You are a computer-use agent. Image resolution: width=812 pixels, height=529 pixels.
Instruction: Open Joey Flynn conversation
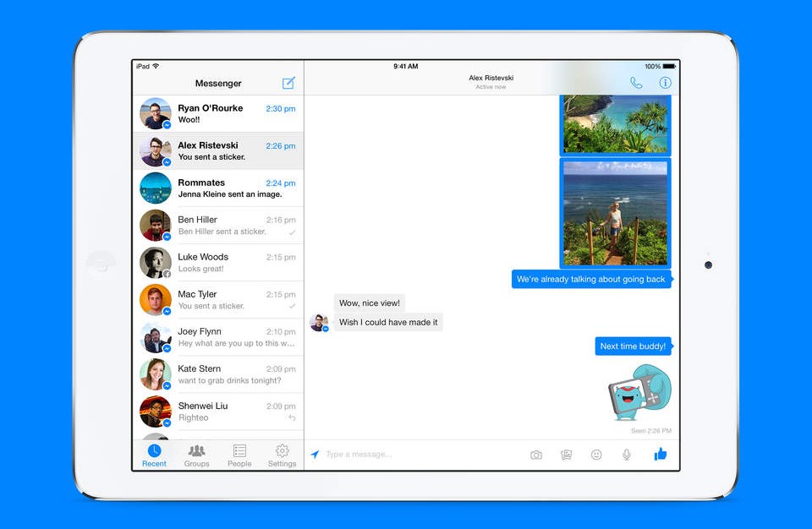pos(218,337)
